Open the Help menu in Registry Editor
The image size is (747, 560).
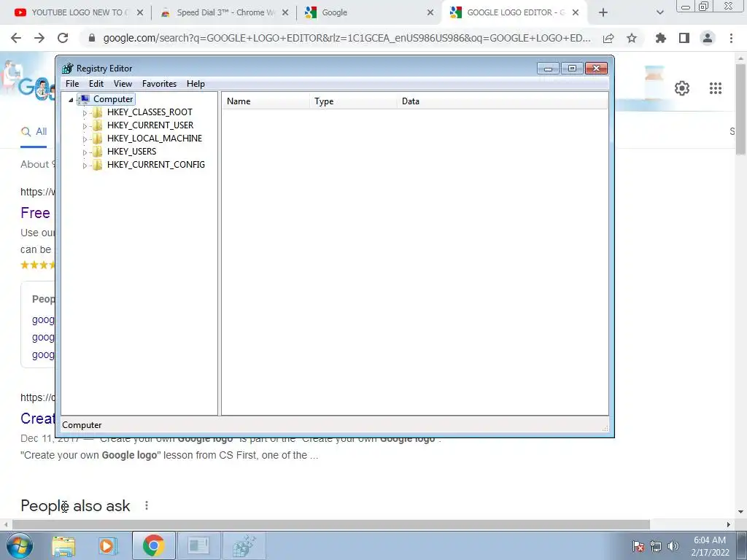tap(196, 84)
